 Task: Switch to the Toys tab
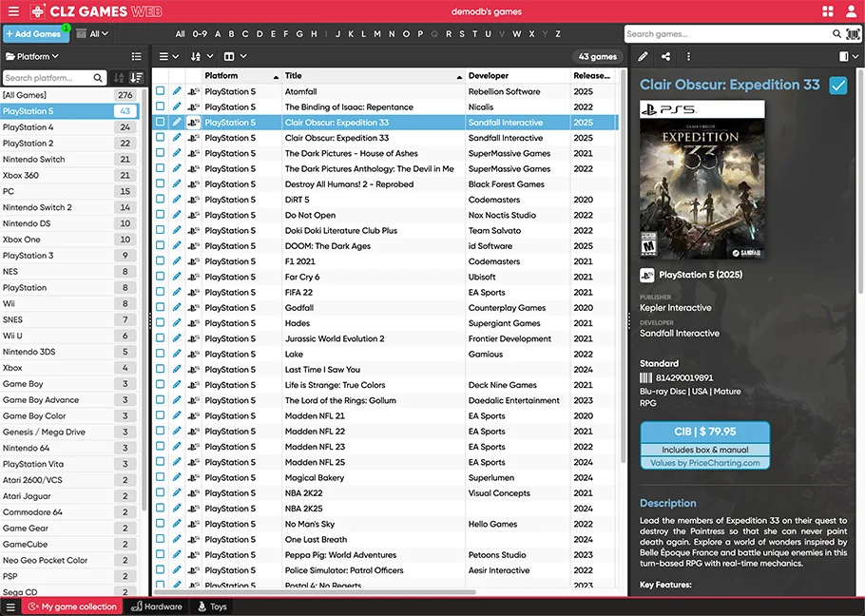coord(212,606)
